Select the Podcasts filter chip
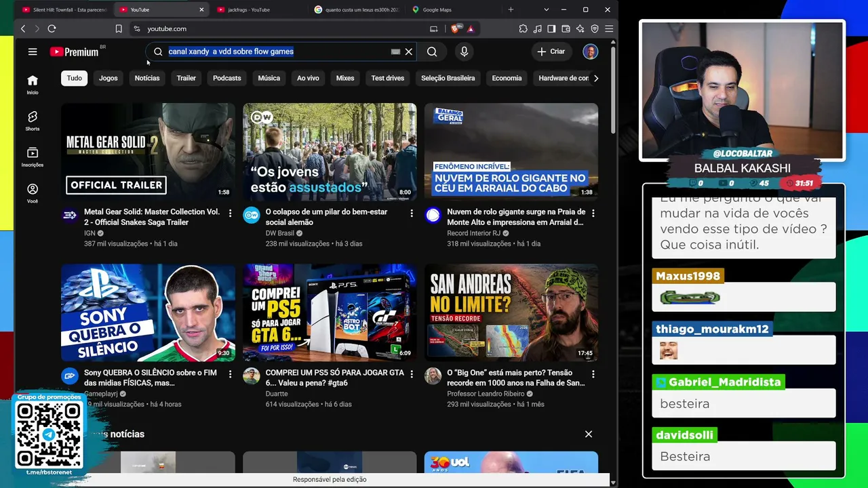This screenshot has width=868, height=488. (x=227, y=78)
